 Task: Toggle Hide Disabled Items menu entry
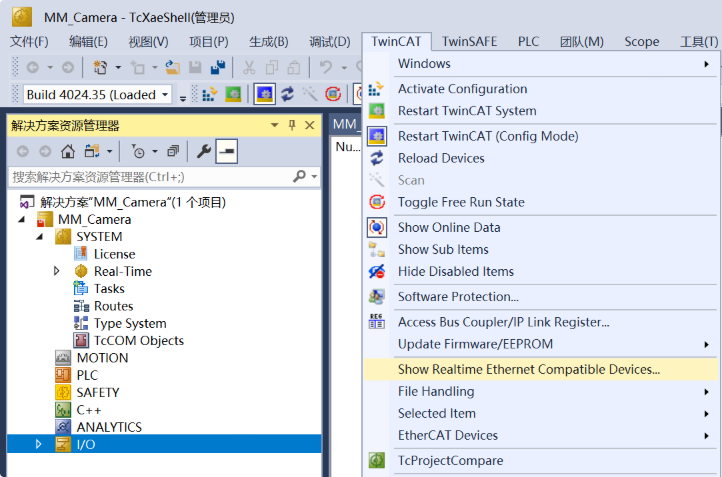coord(541,272)
